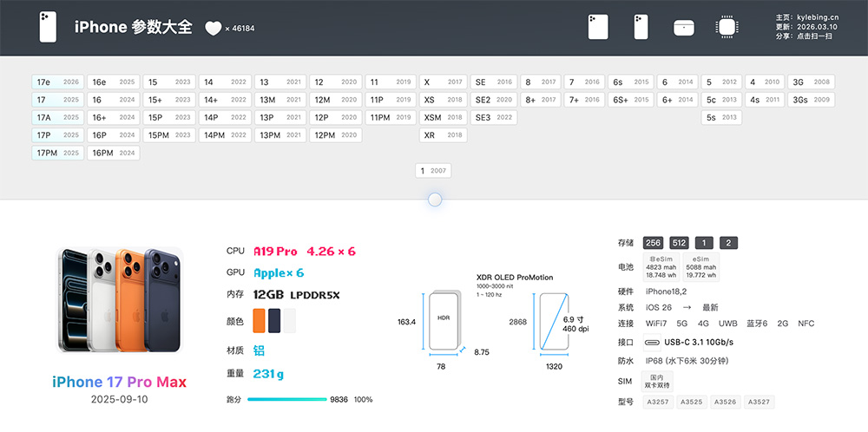The width and height of the screenshot is (868, 432).
Task: Open the AirPods case icon
Action: point(684,28)
